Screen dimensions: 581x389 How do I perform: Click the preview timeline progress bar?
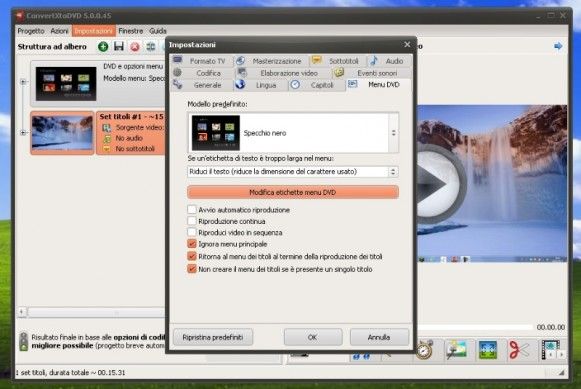475,327
